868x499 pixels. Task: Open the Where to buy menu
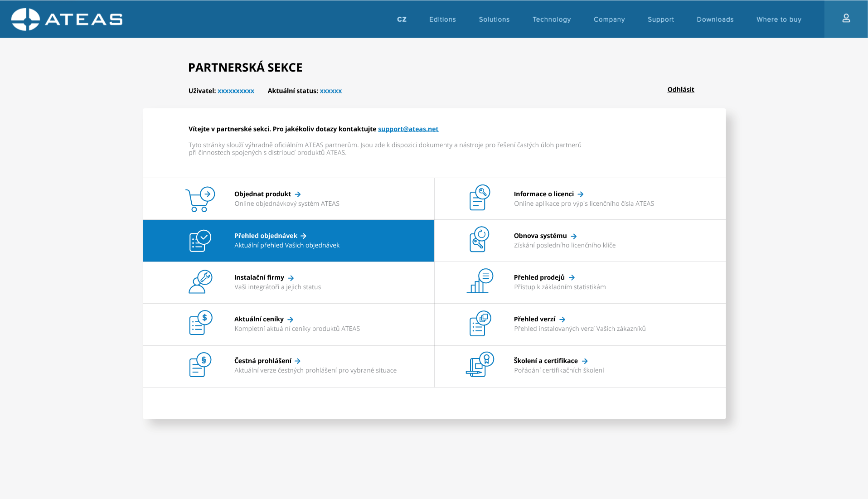(779, 19)
